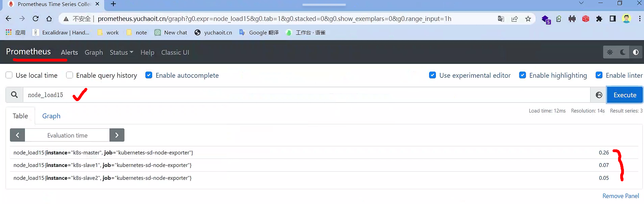Switch to the Graph results tab
Viewport: 644px width, 204px height.
coord(51,116)
